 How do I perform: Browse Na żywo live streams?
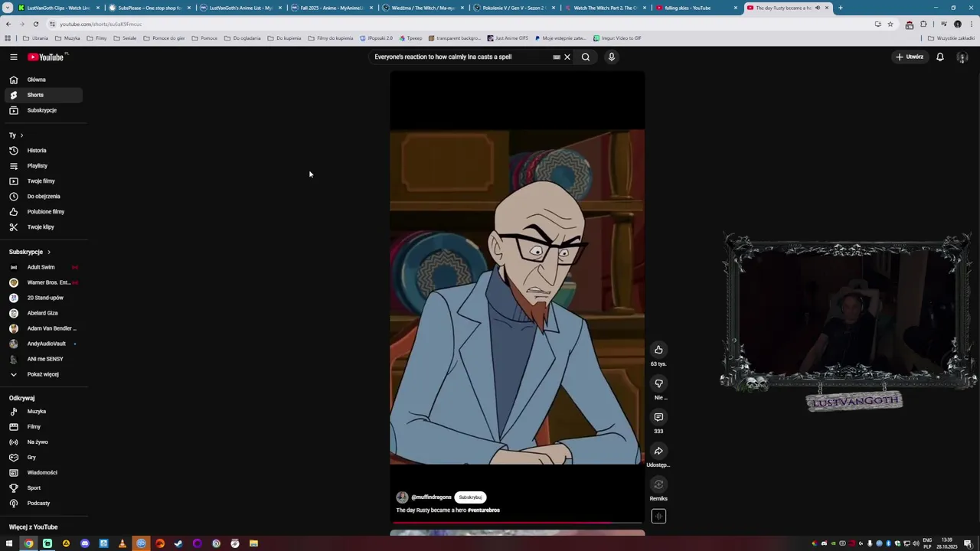[x=43, y=442]
